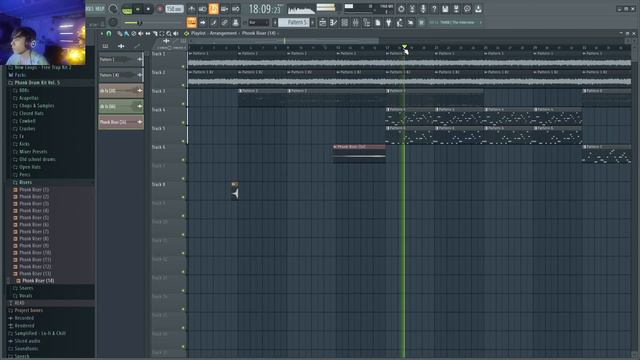The height and width of the screenshot is (360, 640).
Task: Select the playlist Delete tool
Action: coord(133,33)
